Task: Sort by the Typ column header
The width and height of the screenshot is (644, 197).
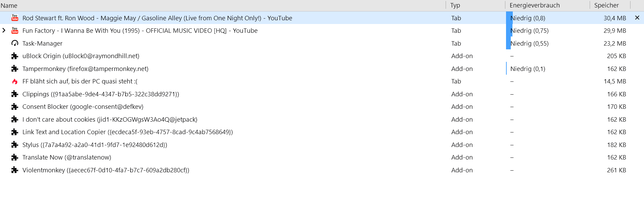Action: [x=455, y=5]
